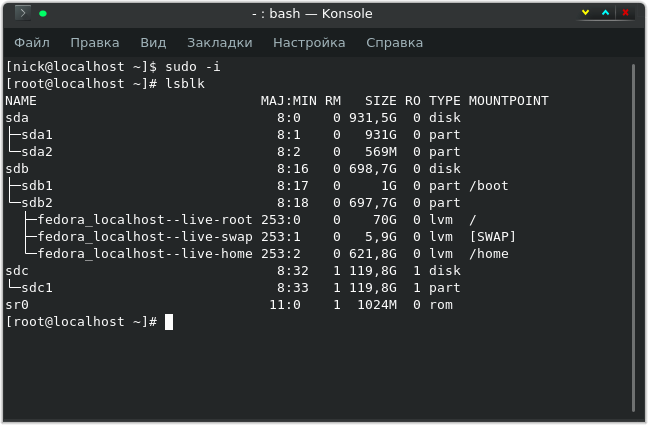This screenshot has width=648, height=425.
Task: Click the 'sdb' disk name
Action: (x=17, y=169)
